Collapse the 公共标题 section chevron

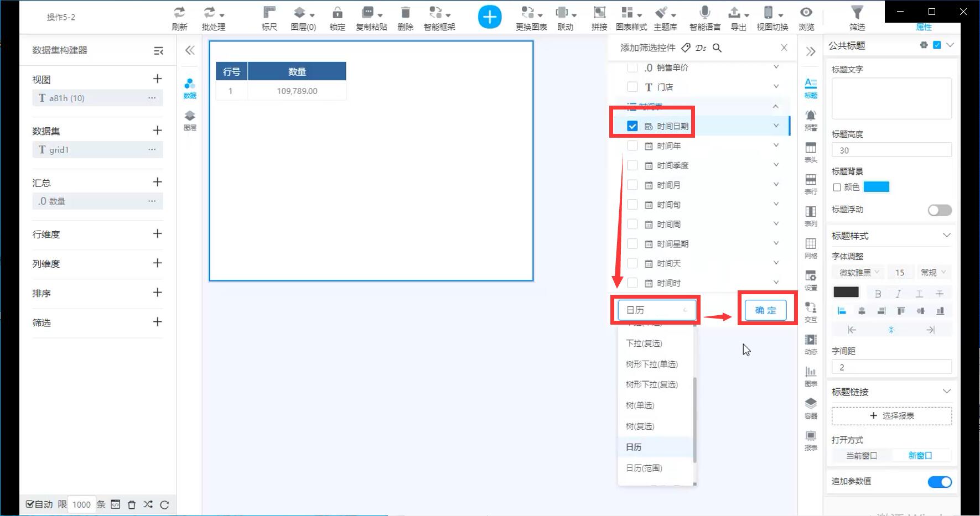950,45
